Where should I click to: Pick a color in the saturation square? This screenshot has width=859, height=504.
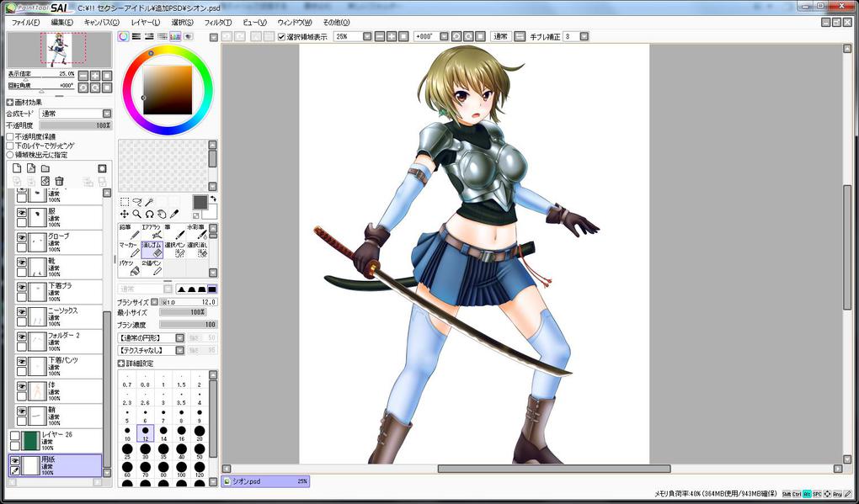[x=168, y=90]
